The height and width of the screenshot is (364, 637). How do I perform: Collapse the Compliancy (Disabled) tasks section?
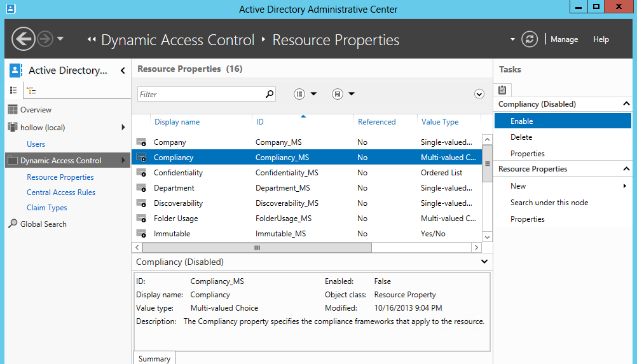[626, 104]
